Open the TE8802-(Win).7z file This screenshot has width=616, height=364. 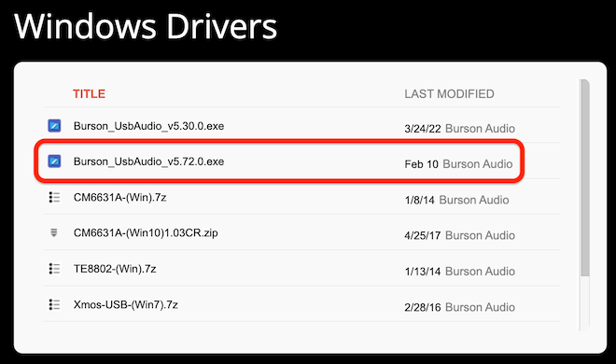(115, 269)
